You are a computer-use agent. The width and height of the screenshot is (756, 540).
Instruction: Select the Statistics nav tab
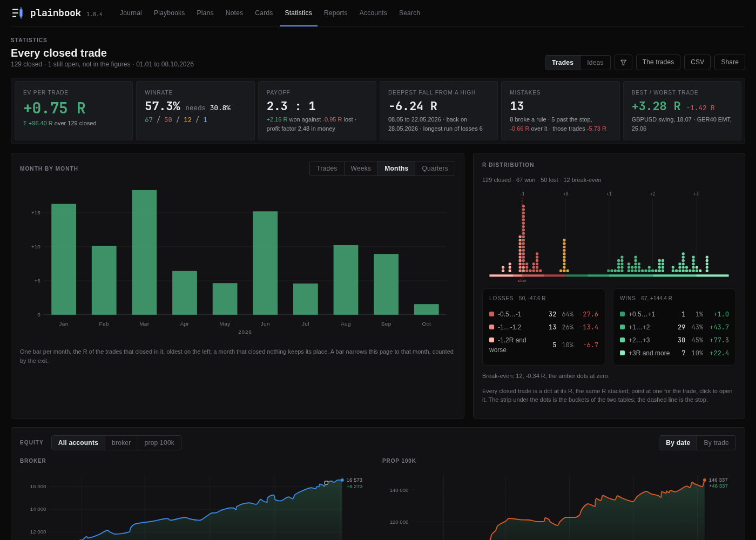299,13
